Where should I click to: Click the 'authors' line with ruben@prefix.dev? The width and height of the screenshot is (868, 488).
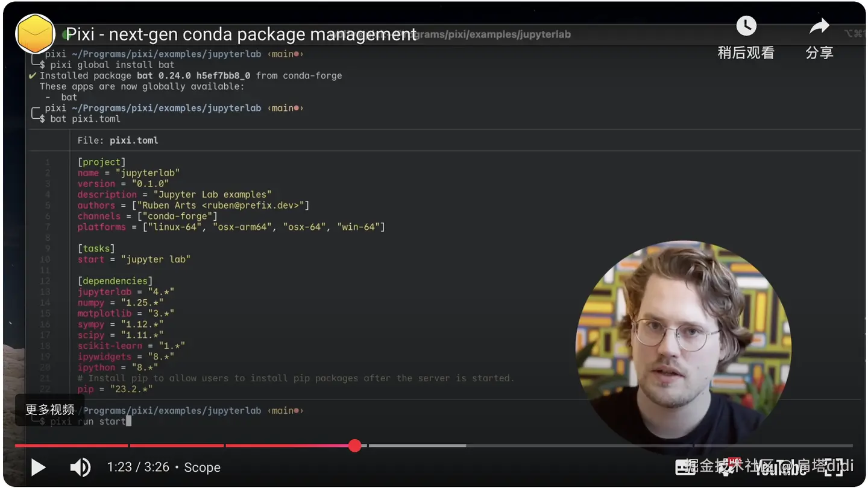pyautogui.click(x=193, y=205)
